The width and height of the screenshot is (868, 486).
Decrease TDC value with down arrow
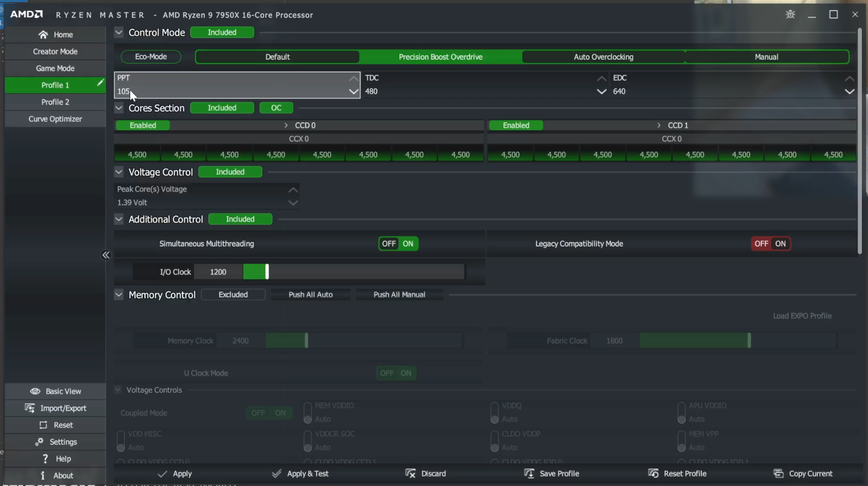pyautogui.click(x=602, y=91)
